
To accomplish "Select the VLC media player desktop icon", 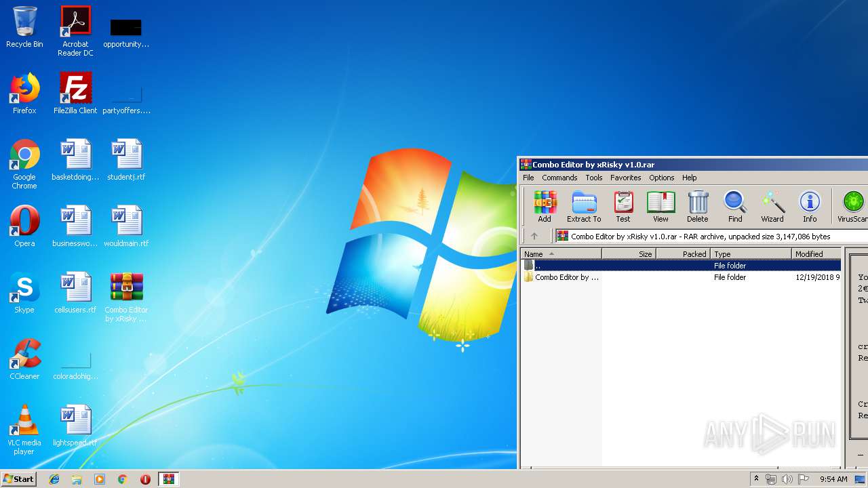I will coord(24,430).
